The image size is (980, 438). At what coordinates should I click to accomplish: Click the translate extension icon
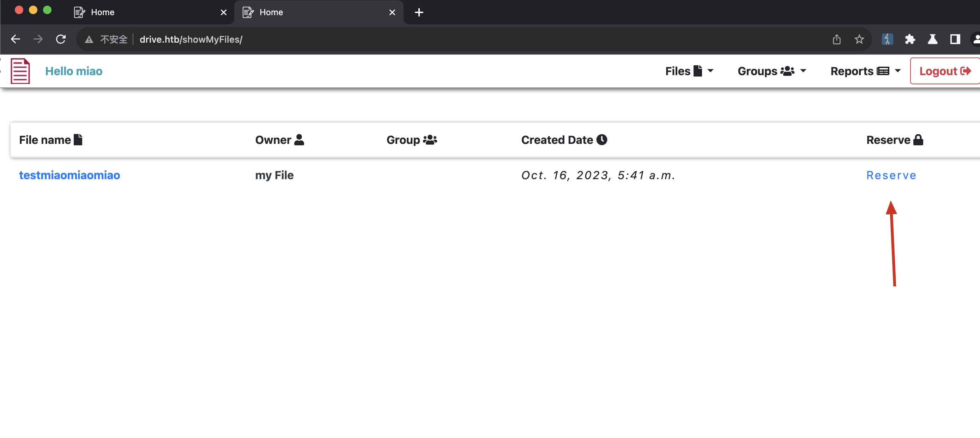coord(887,39)
